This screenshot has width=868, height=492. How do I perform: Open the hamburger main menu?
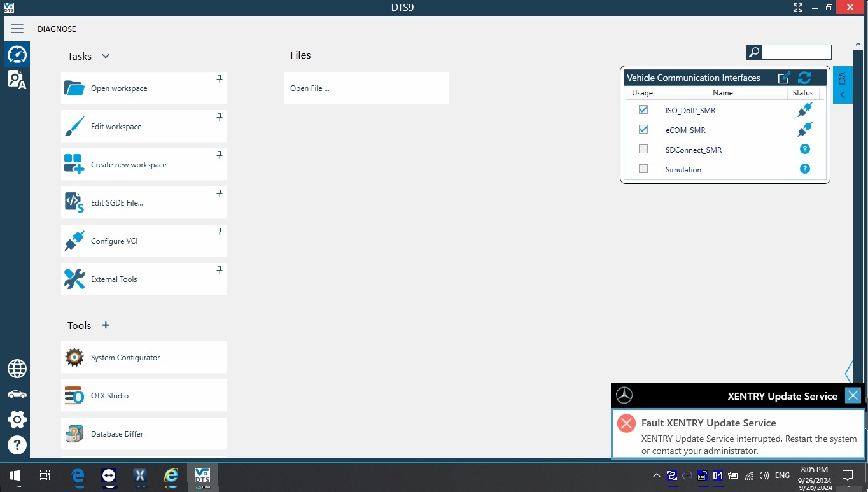click(x=17, y=29)
